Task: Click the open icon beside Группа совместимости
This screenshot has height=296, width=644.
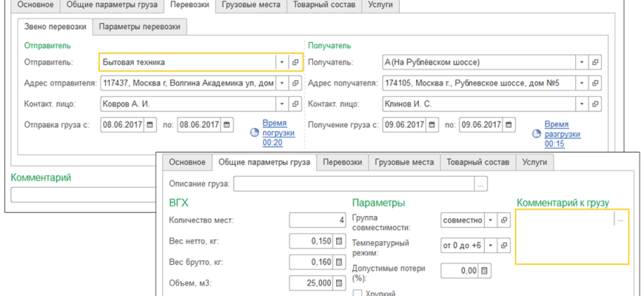Action: click(504, 221)
